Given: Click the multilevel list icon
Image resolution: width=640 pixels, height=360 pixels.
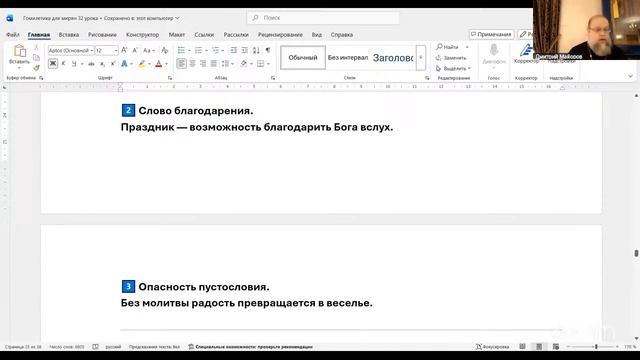Looking at the screenshot, I should [x=215, y=50].
